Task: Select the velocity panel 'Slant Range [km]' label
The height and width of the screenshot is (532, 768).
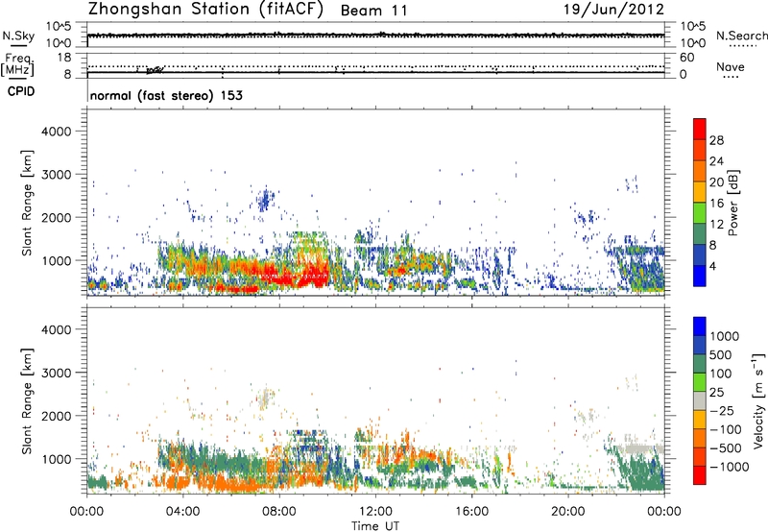Action: [27, 400]
